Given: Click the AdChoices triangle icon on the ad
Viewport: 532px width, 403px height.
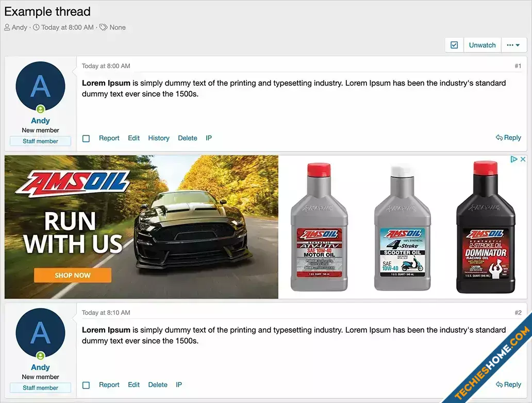Looking at the screenshot, I should coord(514,159).
